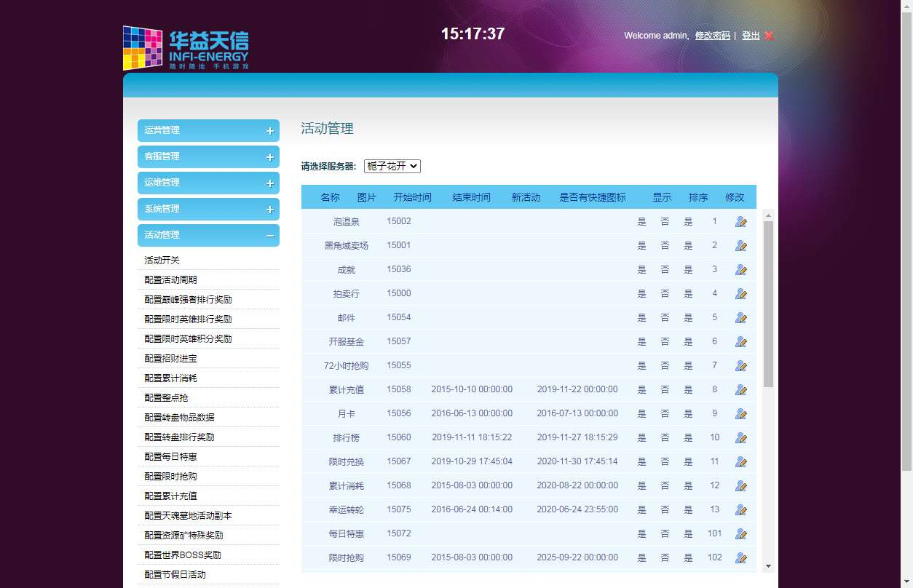913x588 pixels.
Task: Open 配置每日特惠 in sidebar
Action: pos(170,456)
